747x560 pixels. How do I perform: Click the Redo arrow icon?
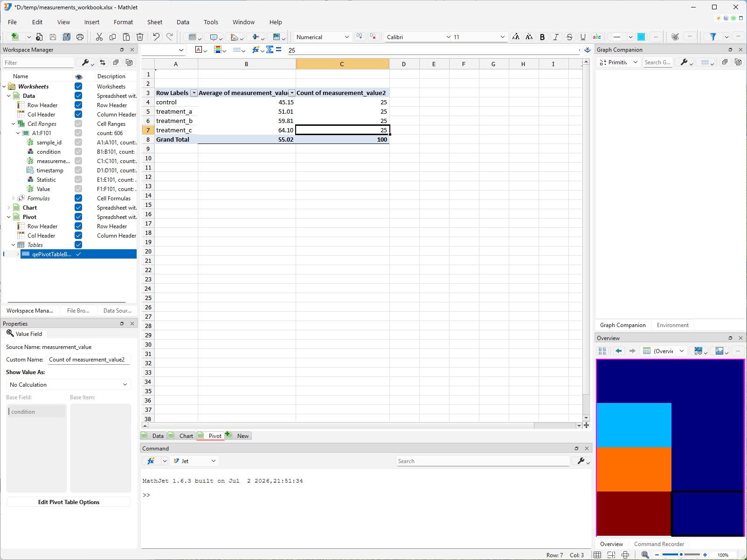pyautogui.click(x=170, y=37)
